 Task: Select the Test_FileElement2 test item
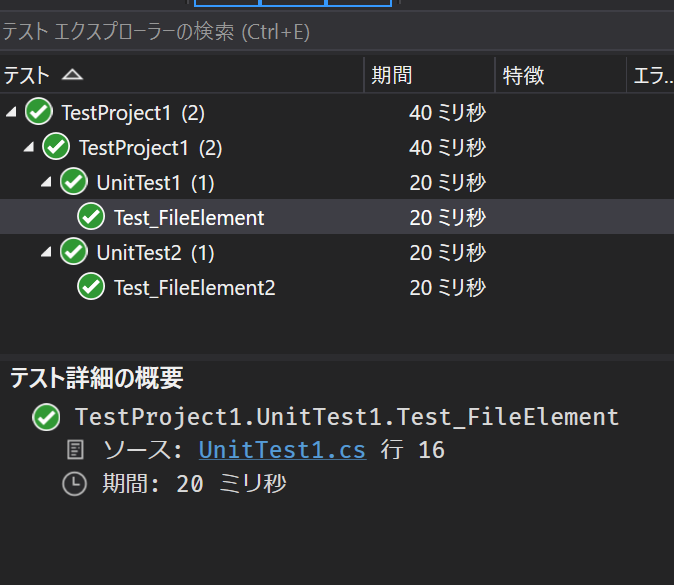click(194, 288)
